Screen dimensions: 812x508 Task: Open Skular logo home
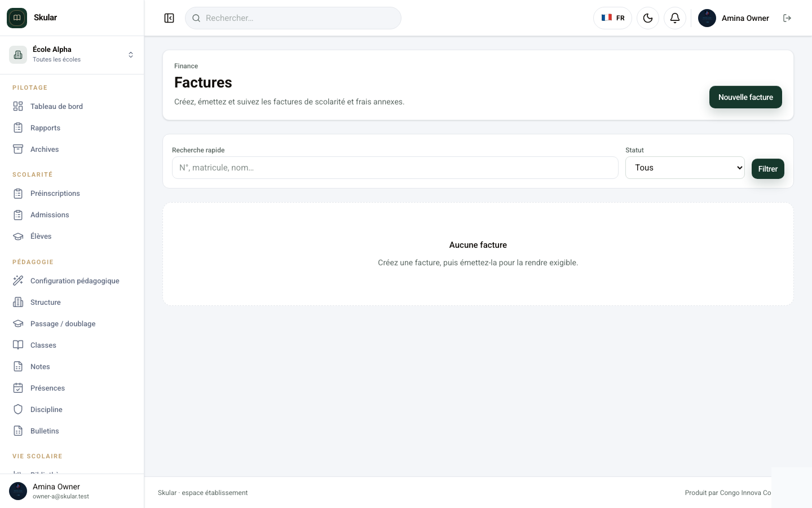(17, 18)
